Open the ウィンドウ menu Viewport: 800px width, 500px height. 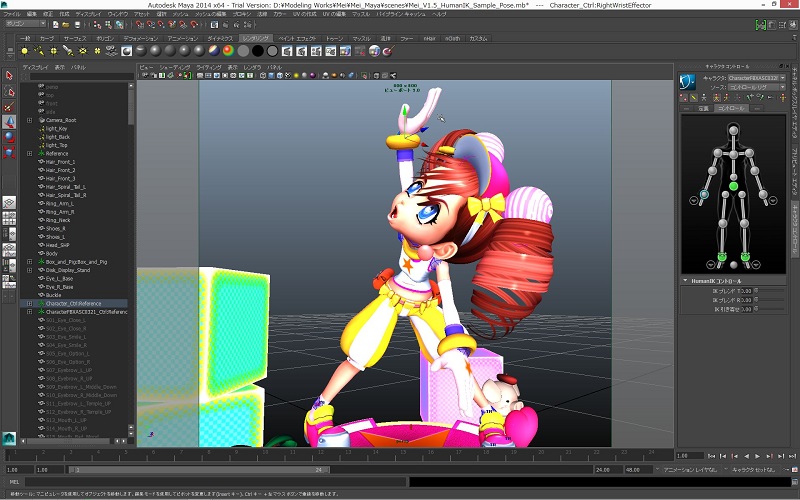[x=118, y=14]
